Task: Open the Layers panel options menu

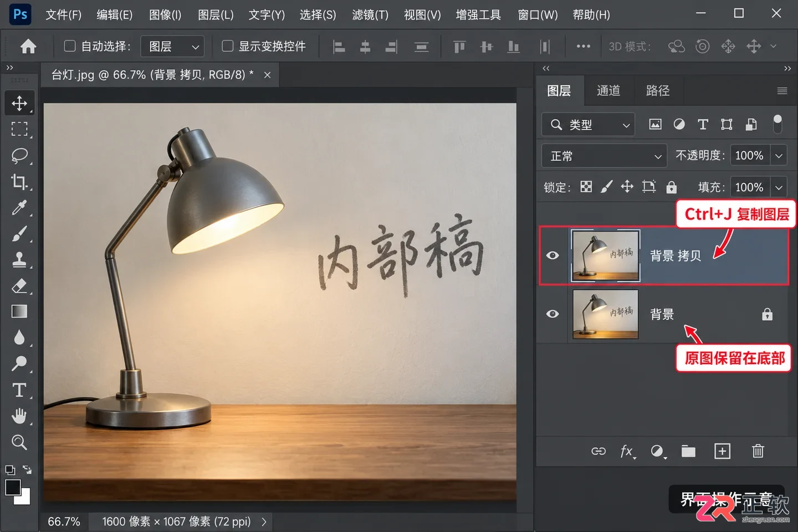Action: (782, 91)
